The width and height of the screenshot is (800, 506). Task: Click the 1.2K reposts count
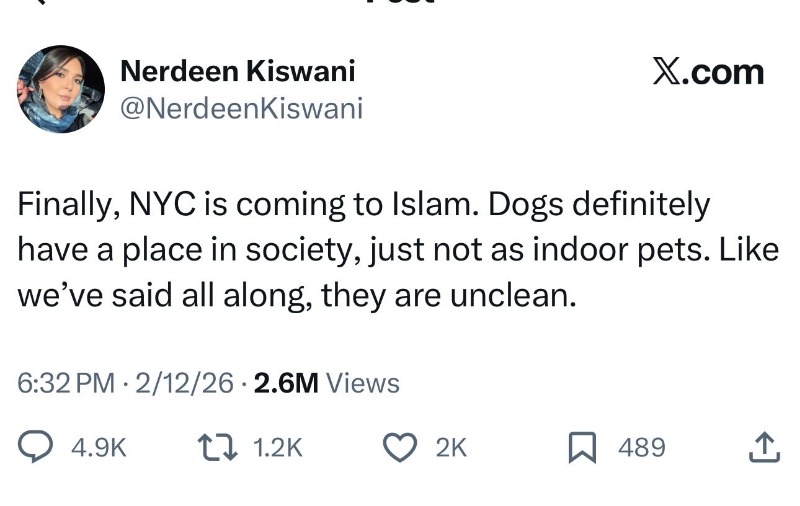[278, 447]
